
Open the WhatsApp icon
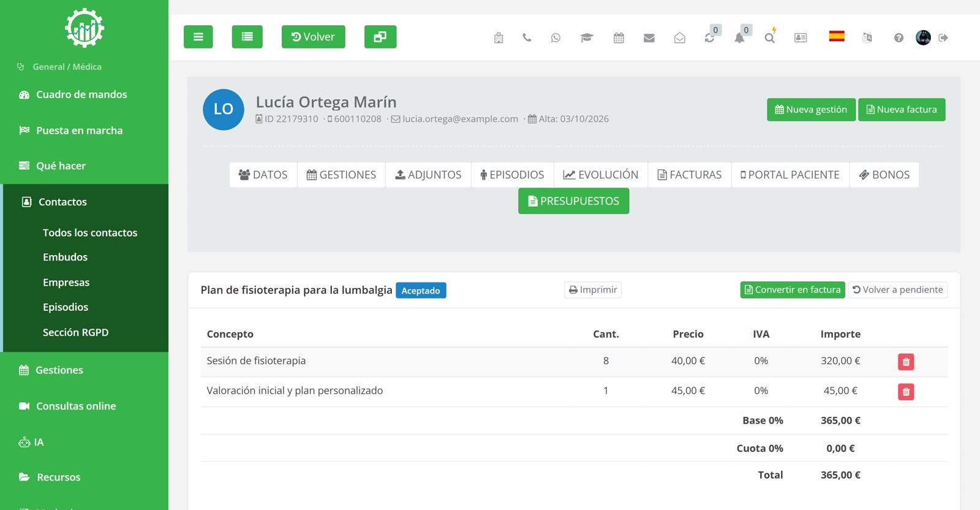pyautogui.click(x=556, y=38)
